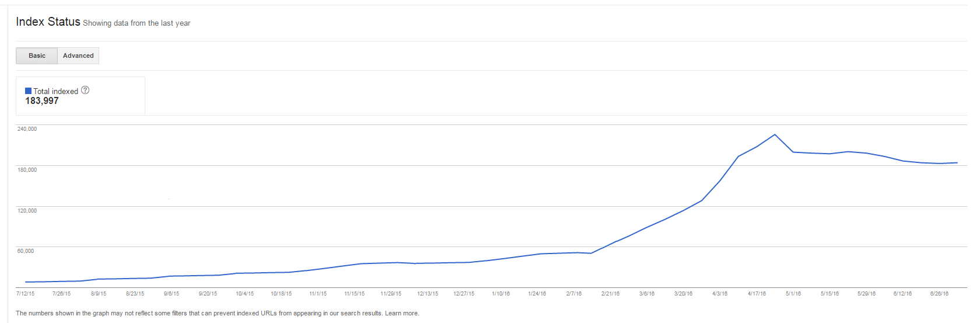Click the Index Status heading
This screenshot has width=980, height=323.
tap(48, 22)
